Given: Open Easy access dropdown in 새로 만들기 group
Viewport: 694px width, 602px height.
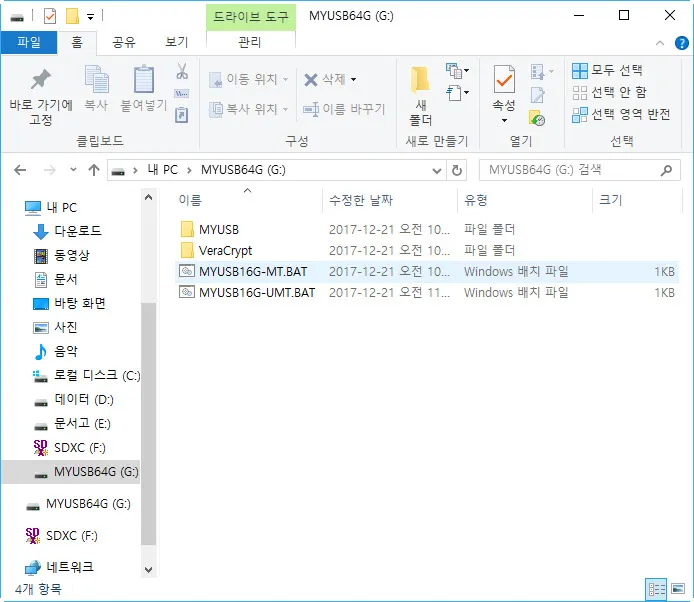Looking at the screenshot, I should [458, 93].
